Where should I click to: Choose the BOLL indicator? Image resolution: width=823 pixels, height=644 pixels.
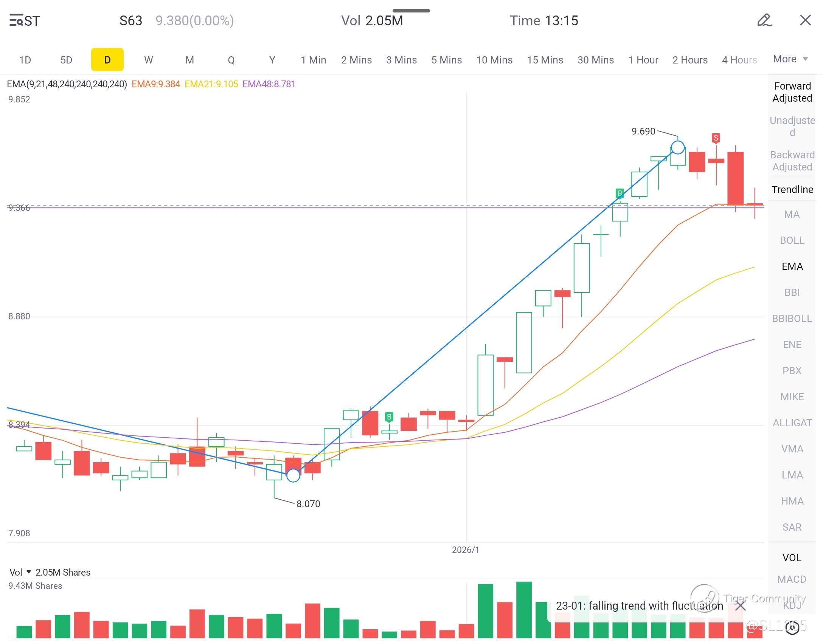tap(792, 240)
